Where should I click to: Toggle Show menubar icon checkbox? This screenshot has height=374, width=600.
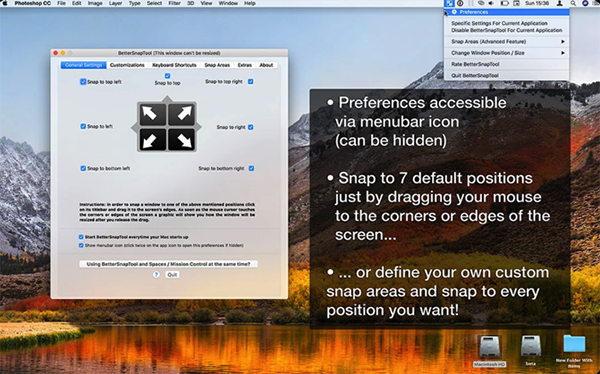(81, 245)
